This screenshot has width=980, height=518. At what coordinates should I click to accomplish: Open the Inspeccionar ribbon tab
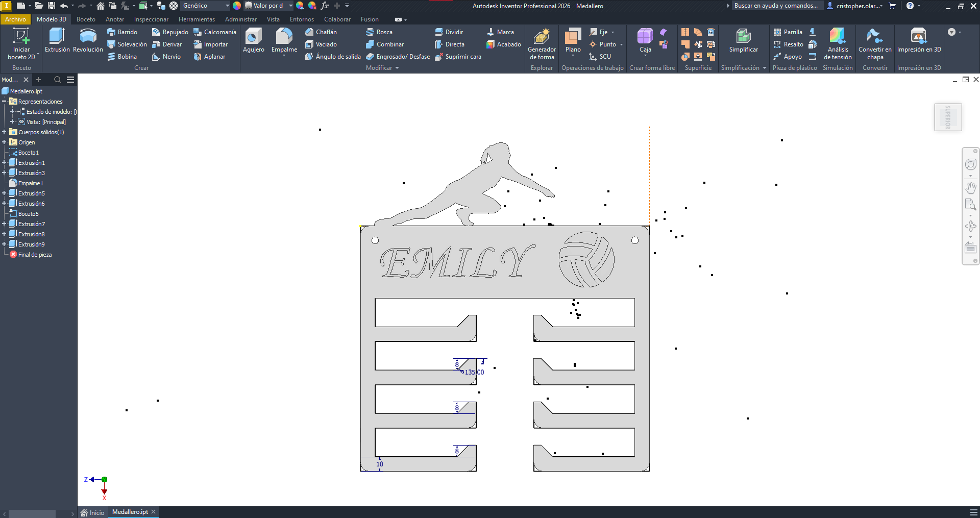[x=151, y=19]
